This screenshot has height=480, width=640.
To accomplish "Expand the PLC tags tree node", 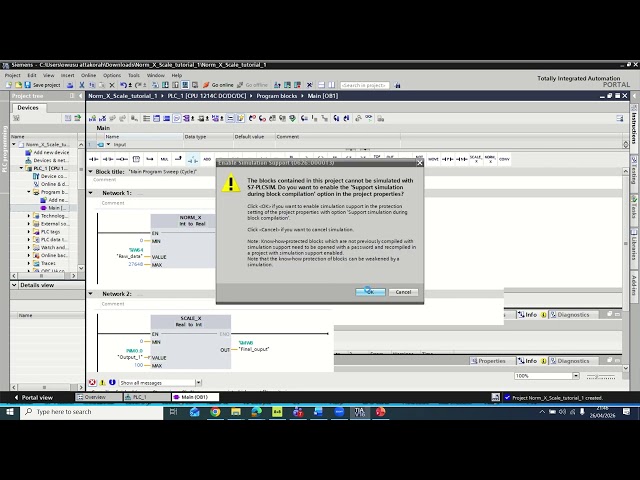I will 29,231.
